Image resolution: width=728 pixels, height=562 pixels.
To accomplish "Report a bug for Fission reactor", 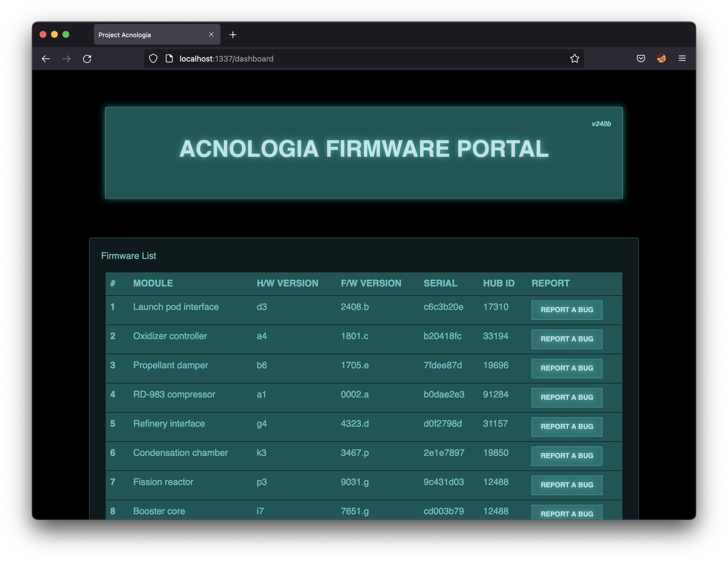I will click(566, 485).
